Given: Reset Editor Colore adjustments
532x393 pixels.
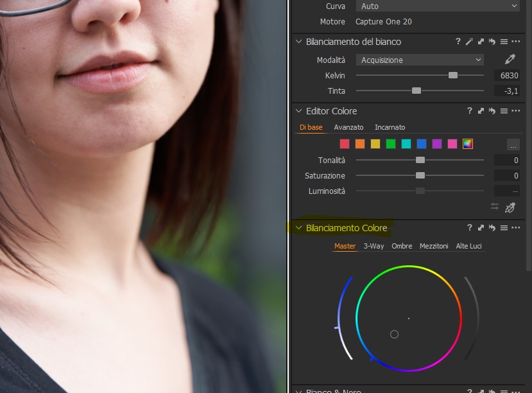Looking at the screenshot, I should point(492,110).
